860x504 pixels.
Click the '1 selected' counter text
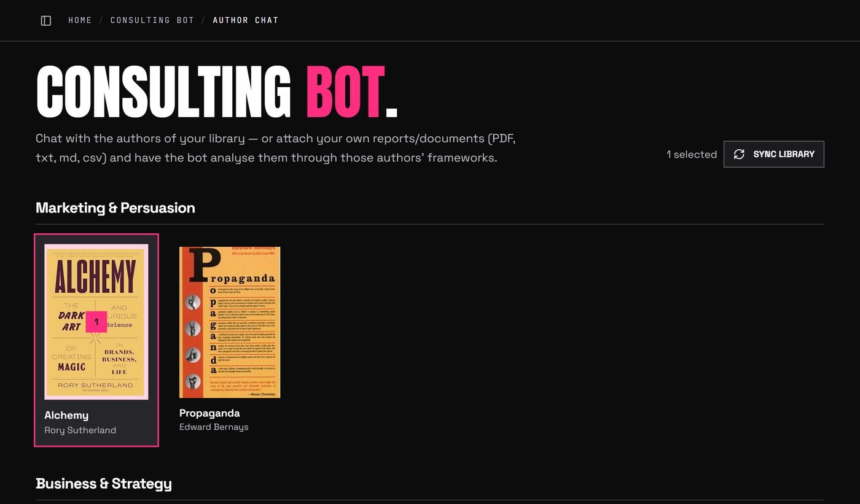[692, 155]
